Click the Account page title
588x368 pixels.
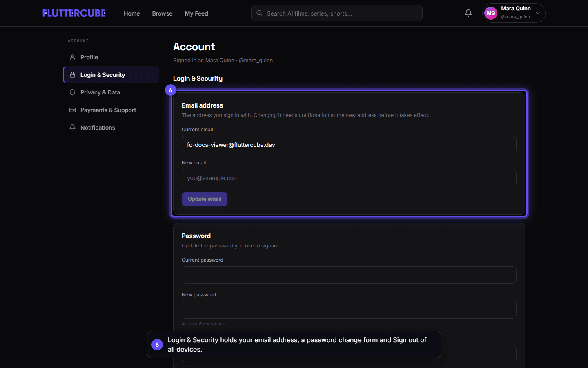(x=194, y=47)
